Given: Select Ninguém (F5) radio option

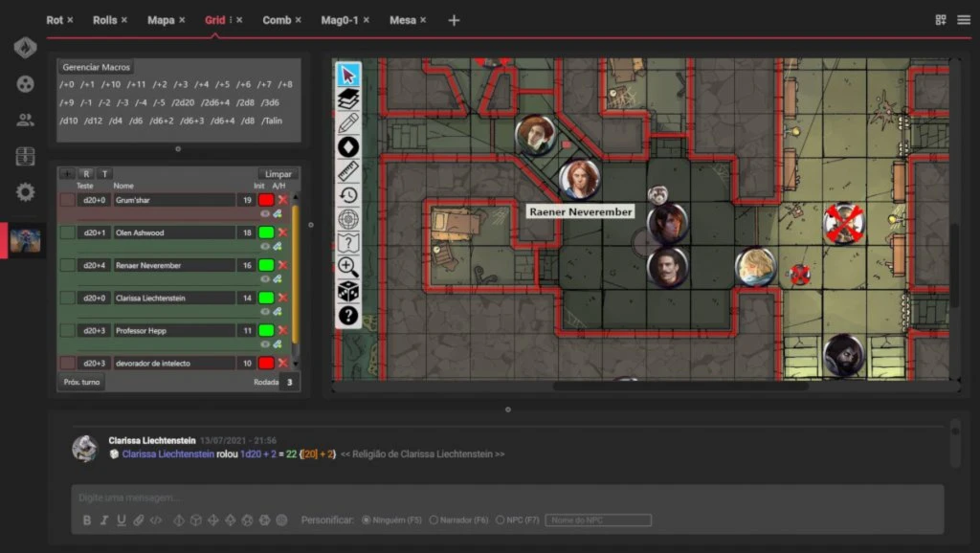Looking at the screenshot, I should tap(367, 520).
